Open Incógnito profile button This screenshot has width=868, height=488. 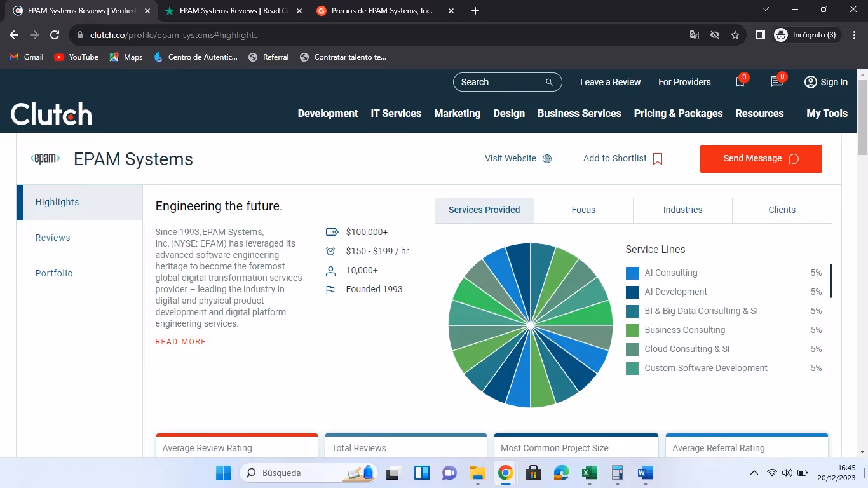point(807,35)
